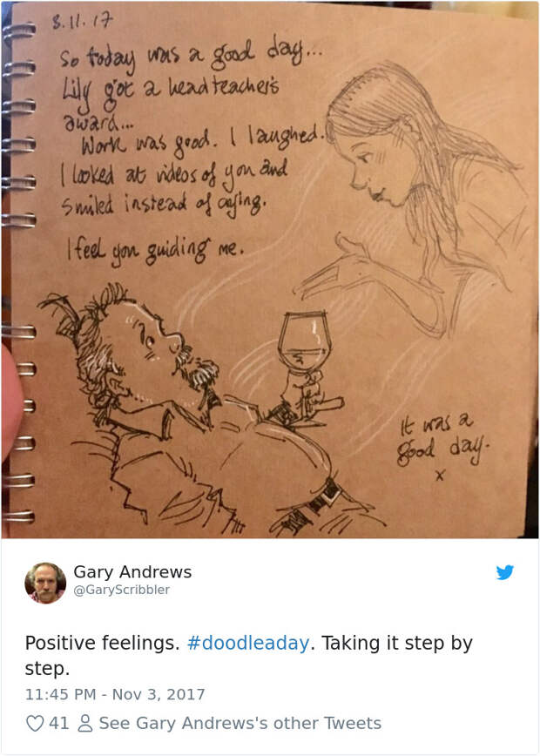Click the handwritten date 3.11.17

coord(83,22)
